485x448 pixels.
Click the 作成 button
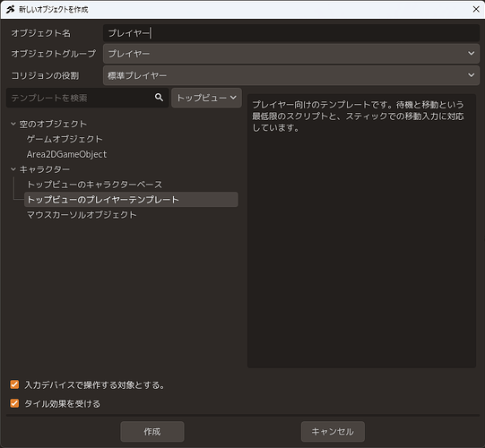coord(152,431)
